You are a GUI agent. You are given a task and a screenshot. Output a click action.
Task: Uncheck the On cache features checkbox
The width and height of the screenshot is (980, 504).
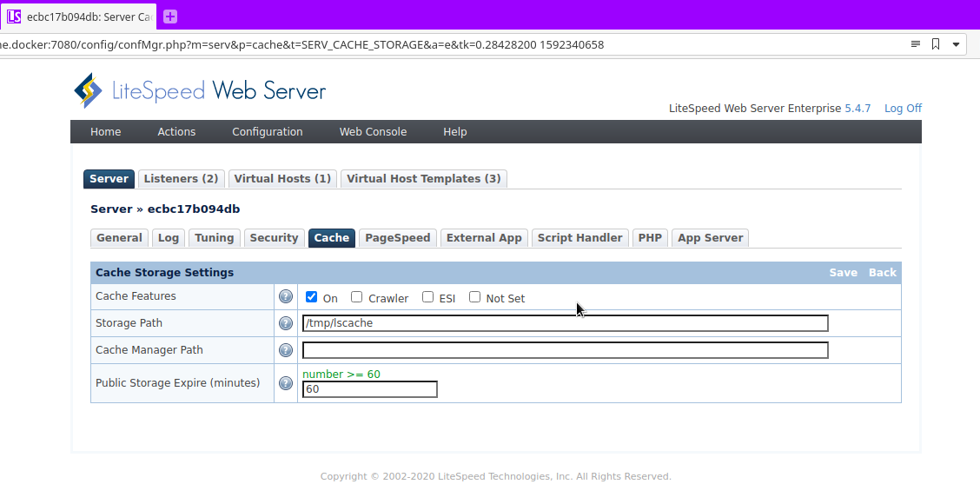coord(311,296)
